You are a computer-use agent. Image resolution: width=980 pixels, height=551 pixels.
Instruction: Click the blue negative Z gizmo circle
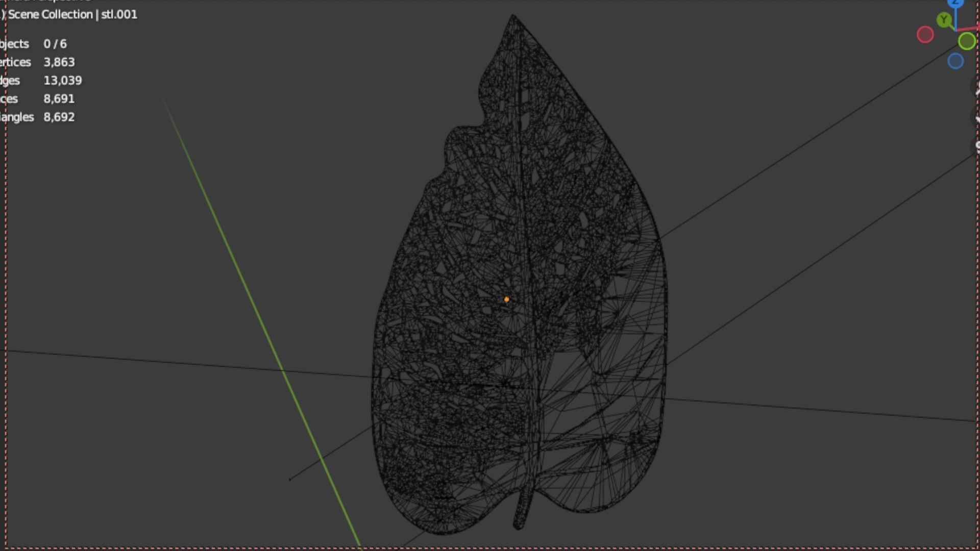(955, 62)
